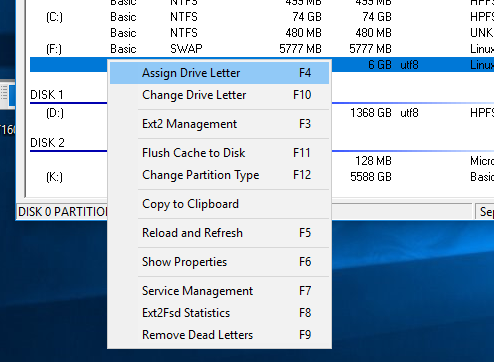Choose Assign Drive Letter from the context menu
The height and width of the screenshot is (362, 494).
(219, 73)
